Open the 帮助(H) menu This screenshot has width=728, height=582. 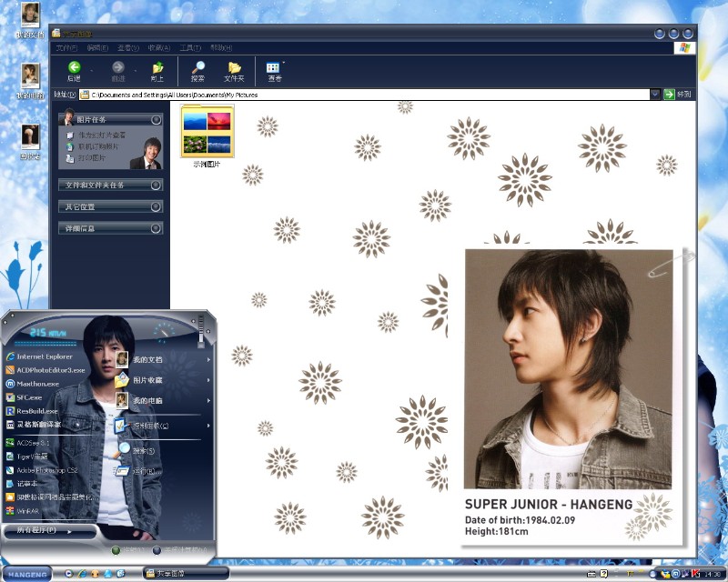coord(221,48)
